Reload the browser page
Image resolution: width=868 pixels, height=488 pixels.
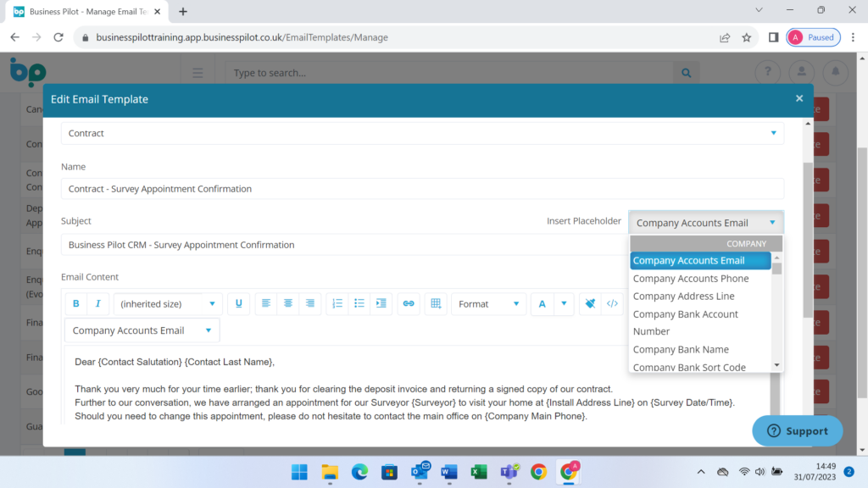(x=58, y=37)
